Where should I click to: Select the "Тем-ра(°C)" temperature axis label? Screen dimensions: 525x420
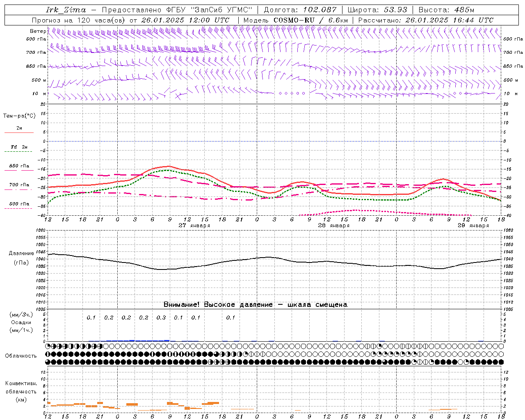[19, 116]
